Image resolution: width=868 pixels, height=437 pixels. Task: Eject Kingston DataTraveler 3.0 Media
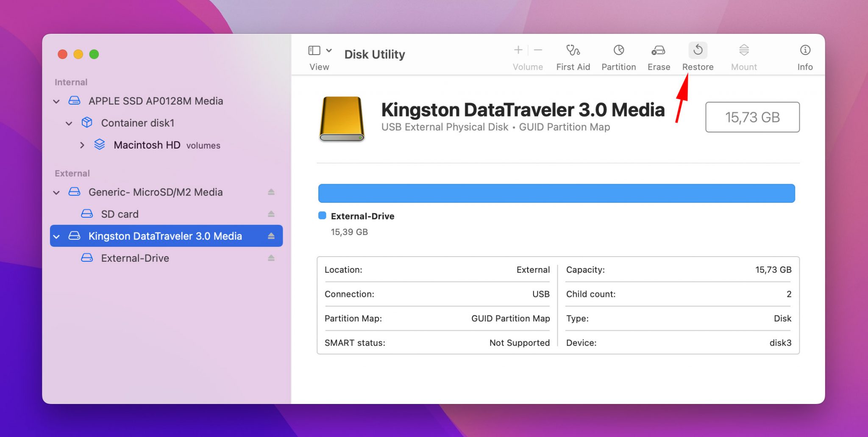tap(271, 236)
